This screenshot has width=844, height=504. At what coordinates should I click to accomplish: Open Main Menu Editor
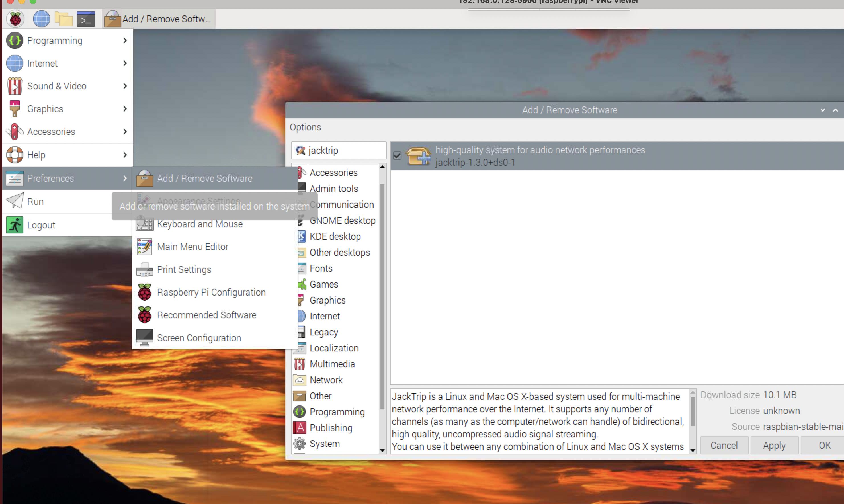pos(215,247)
